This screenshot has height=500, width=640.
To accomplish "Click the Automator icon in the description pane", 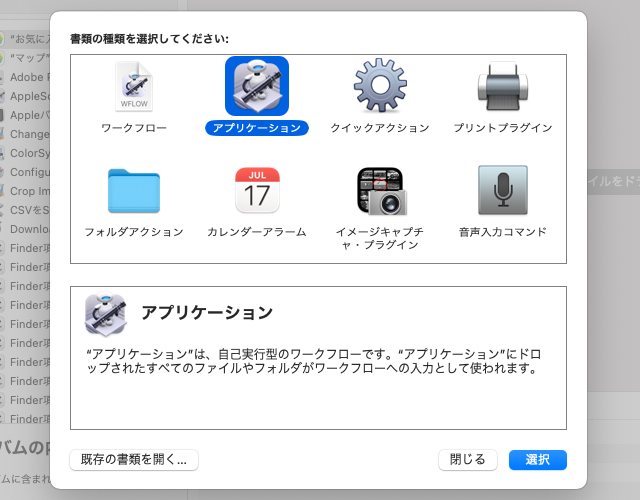I will pyautogui.click(x=105, y=314).
